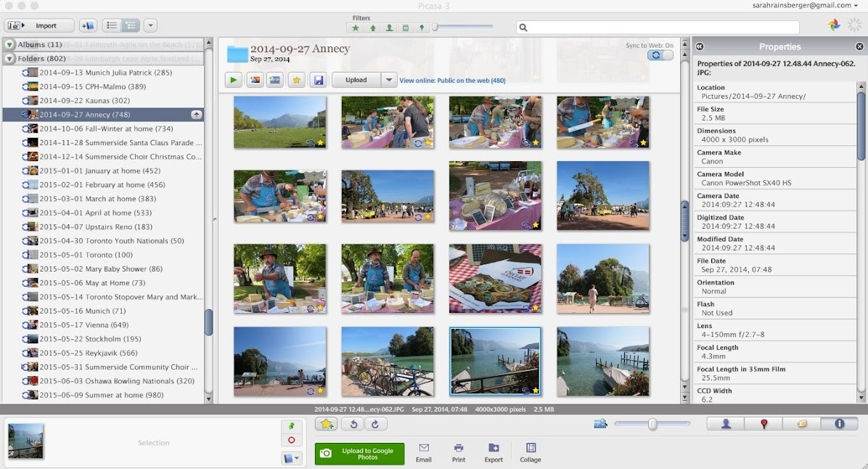Switch to flat folder list view

coord(112,25)
